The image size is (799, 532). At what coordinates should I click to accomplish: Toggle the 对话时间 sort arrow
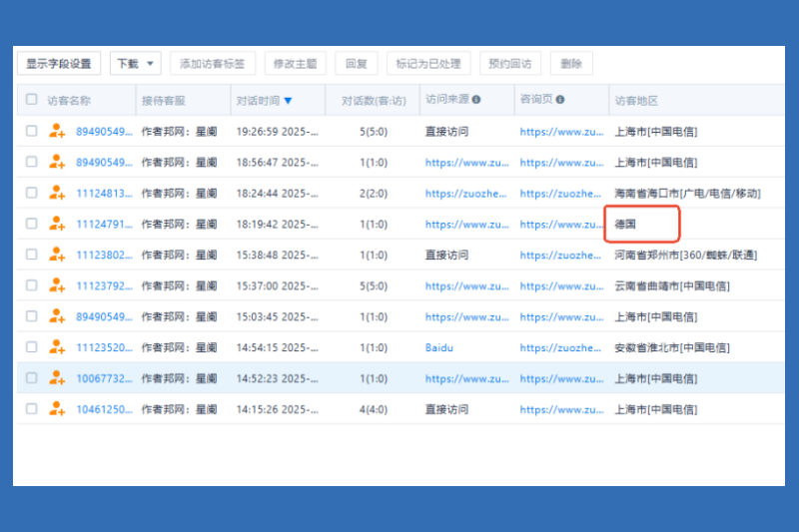coord(288,101)
